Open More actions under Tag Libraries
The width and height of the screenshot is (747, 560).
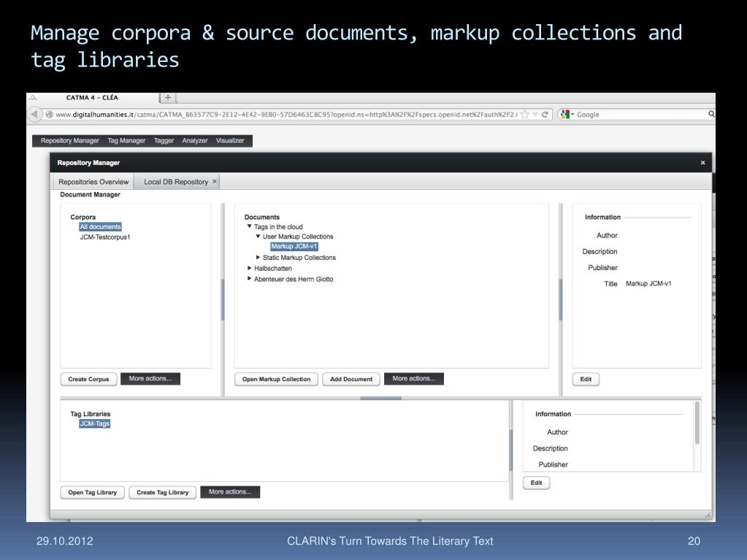click(x=230, y=492)
